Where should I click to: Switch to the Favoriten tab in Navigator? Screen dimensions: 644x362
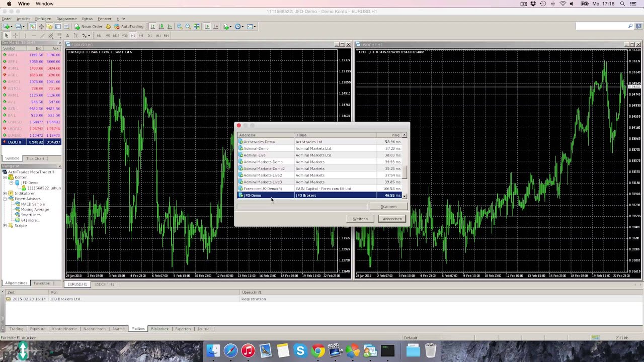[x=42, y=283]
